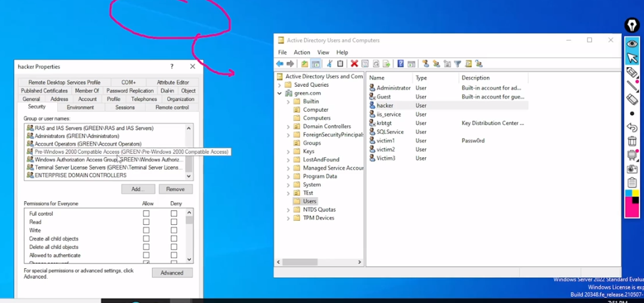The image size is (644, 303).
Task: Click the Find objects toolbar icon
Action: coord(468,64)
